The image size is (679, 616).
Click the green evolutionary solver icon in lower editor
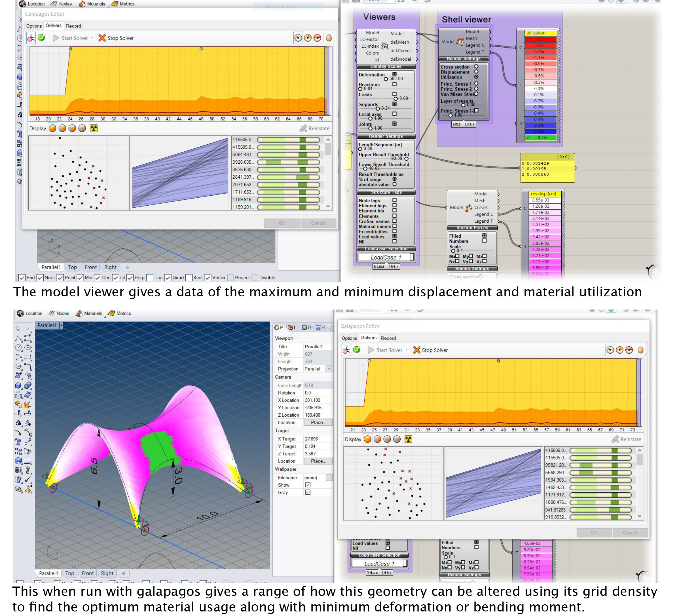tap(356, 350)
